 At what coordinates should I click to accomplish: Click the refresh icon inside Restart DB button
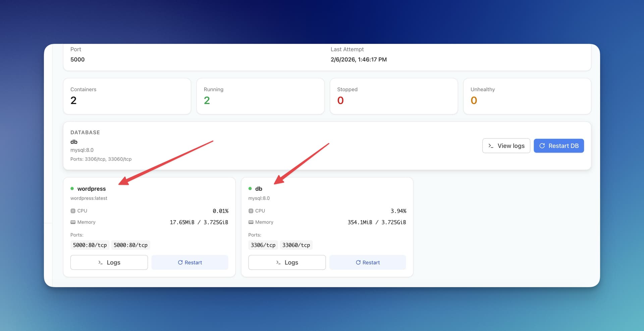click(542, 146)
